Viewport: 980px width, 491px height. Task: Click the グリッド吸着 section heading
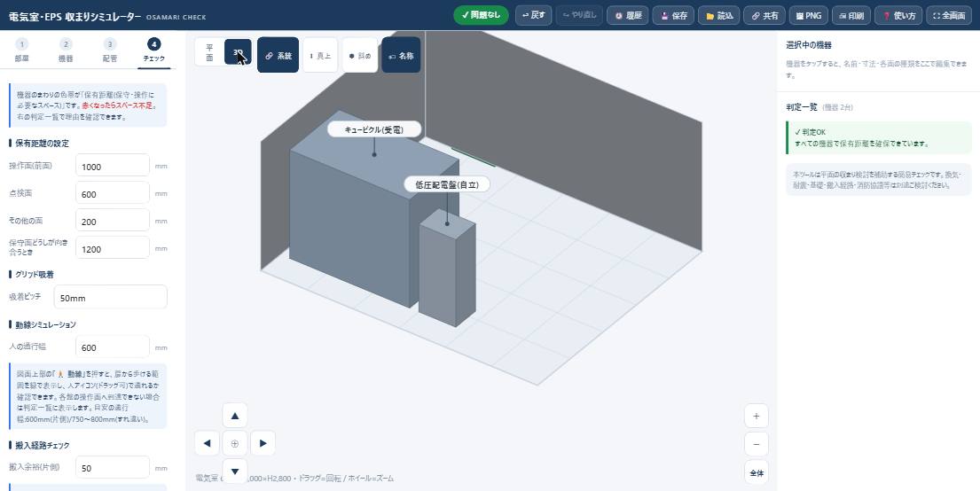tap(35, 274)
